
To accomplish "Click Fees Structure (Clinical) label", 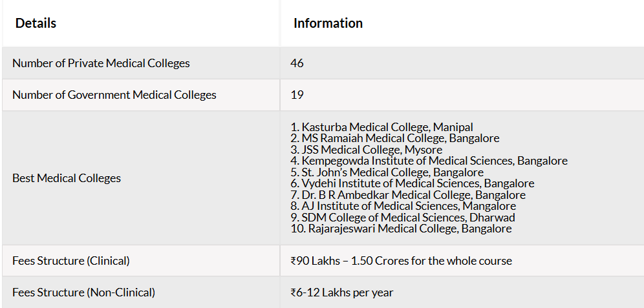I will click(71, 261).
